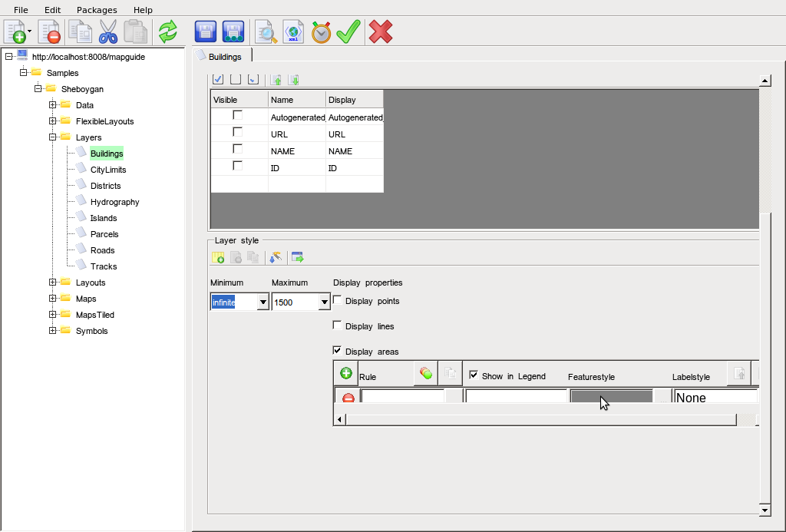The width and height of the screenshot is (786, 532).
Task: Click the empty Rule text field
Action: point(403,397)
